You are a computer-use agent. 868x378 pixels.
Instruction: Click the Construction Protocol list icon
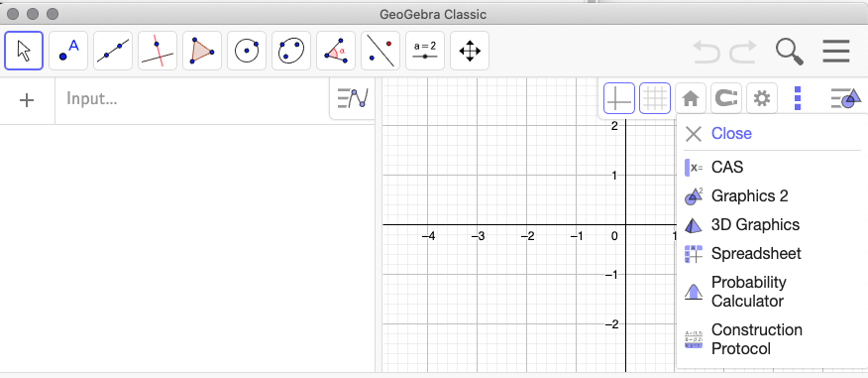[x=694, y=339]
